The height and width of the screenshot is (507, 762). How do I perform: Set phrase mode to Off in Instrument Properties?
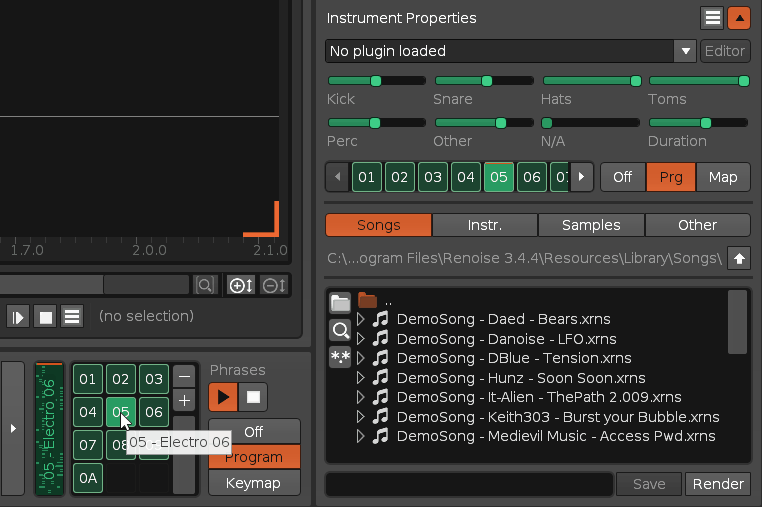[x=623, y=177]
